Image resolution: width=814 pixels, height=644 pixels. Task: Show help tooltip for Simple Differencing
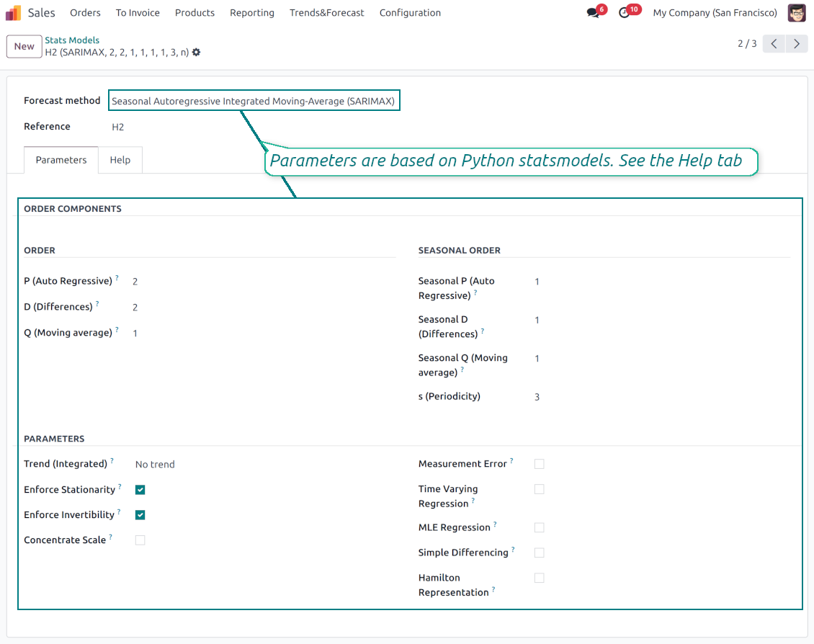pyautogui.click(x=514, y=549)
